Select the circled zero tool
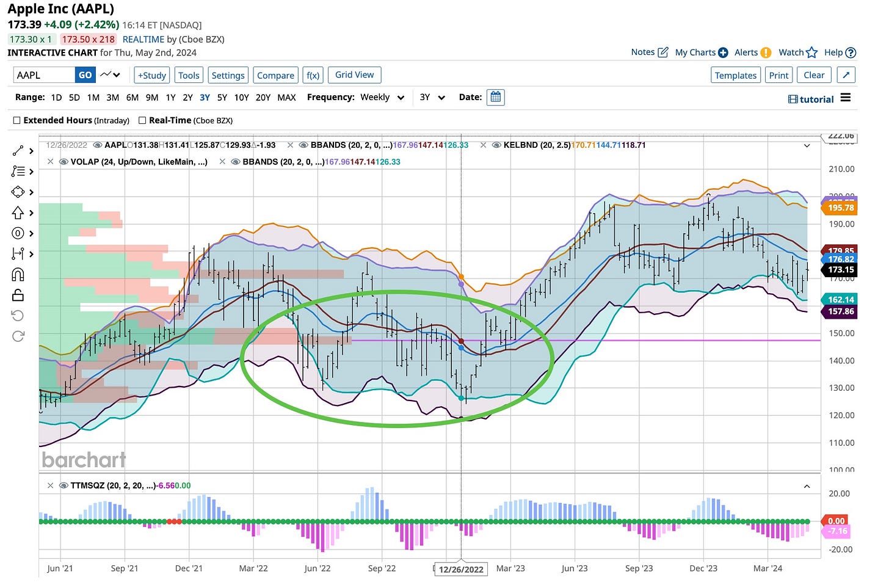The image size is (889, 588). click(x=18, y=233)
